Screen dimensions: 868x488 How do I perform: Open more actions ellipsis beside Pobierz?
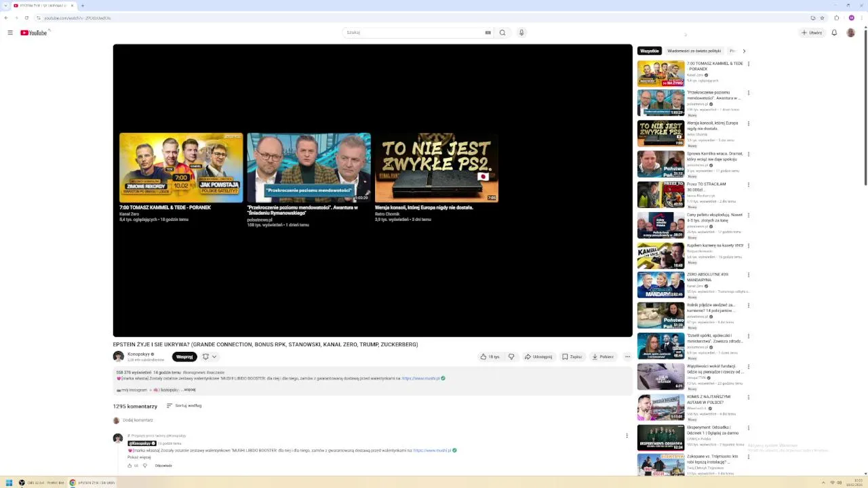coord(627,357)
